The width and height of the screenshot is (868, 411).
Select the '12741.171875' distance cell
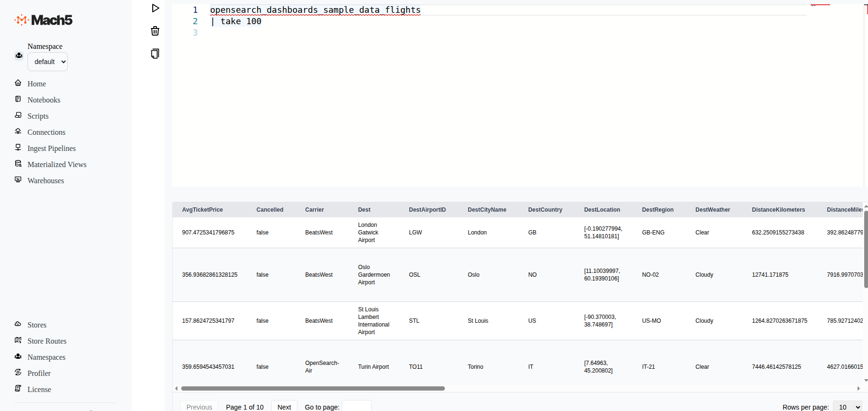pos(770,275)
